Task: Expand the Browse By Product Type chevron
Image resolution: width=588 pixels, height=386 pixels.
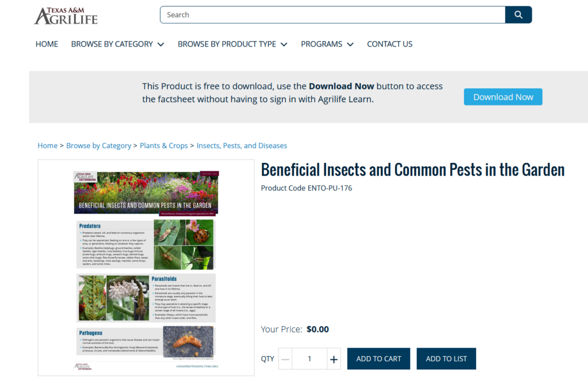Action: tap(284, 45)
